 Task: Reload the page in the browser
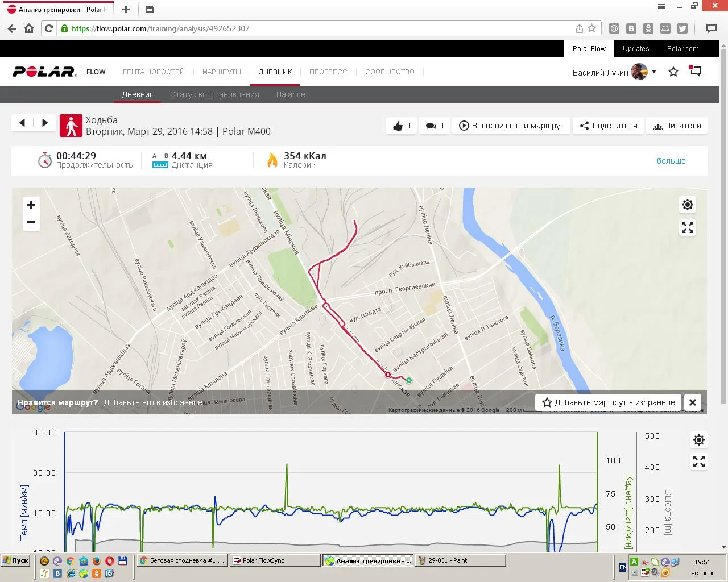point(49,28)
